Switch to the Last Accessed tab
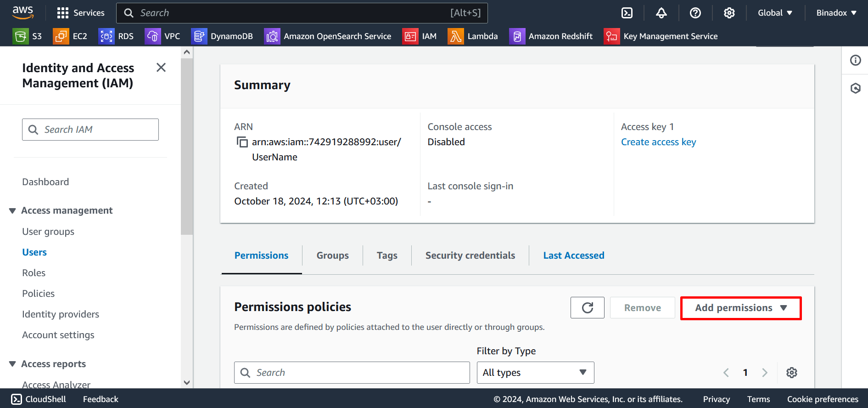Viewport: 868px width, 408px height. pos(574,255)
